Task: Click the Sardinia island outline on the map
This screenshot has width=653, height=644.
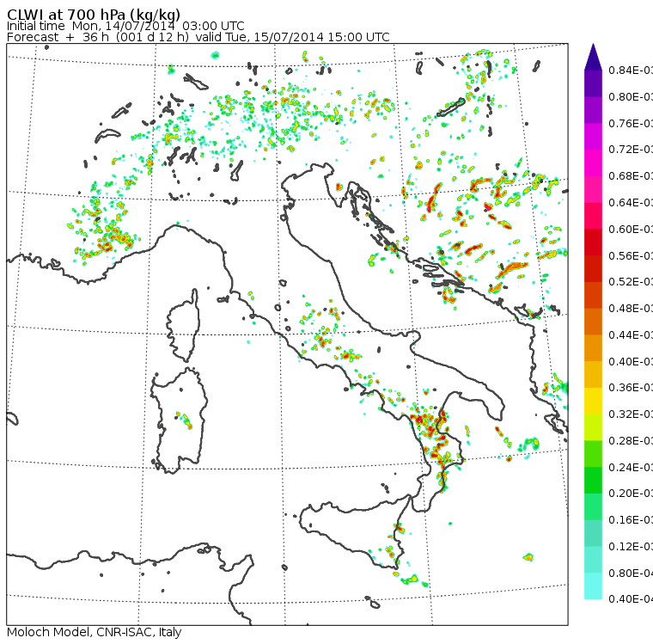Action: (179, 420)
